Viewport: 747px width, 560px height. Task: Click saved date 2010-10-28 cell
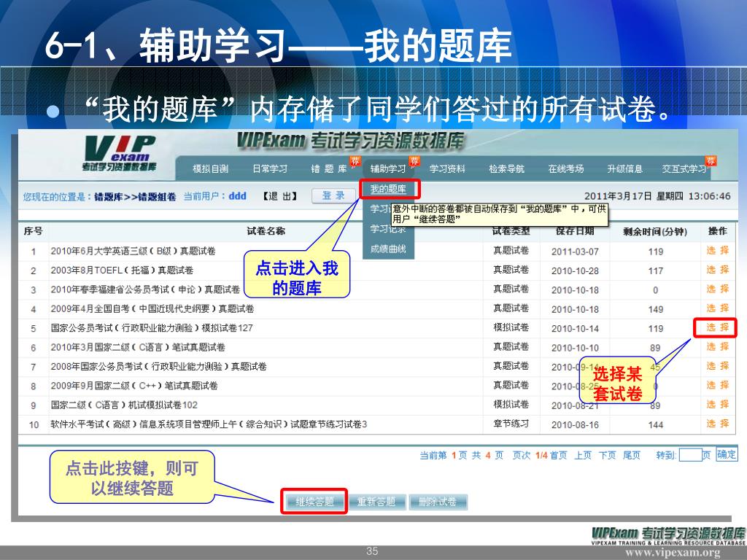click(x=575, y=271)
